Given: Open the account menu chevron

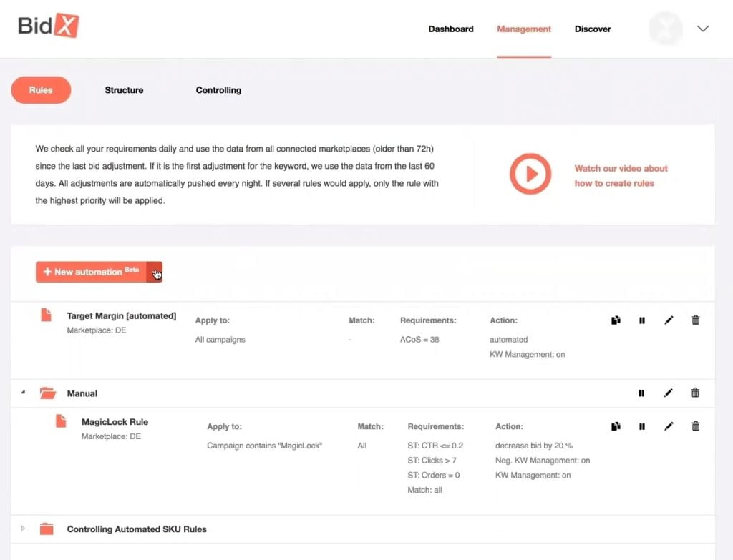Looking at the screenshot, I should (703, 29).
